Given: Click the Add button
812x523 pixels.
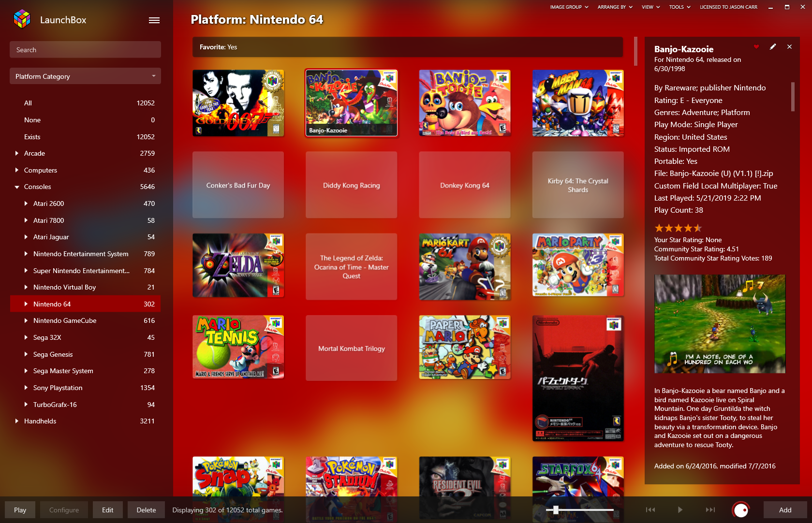Looking at the screenshot, I should point(785,509).
